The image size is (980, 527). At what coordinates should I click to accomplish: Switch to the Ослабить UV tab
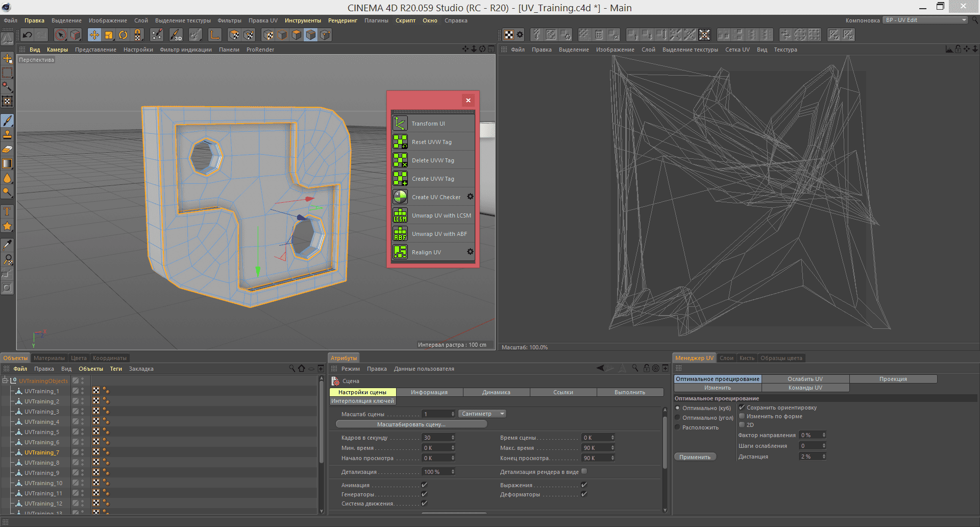click(x=805, y=379)
